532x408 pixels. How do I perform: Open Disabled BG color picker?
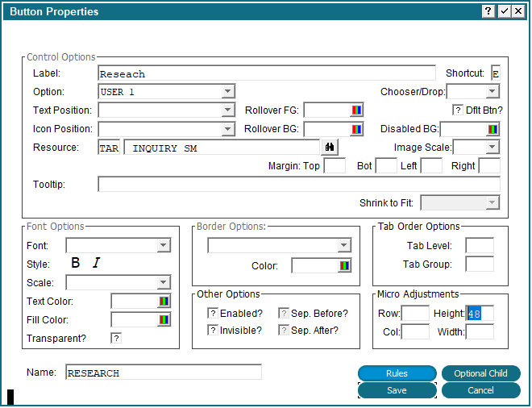coord(493,129)
